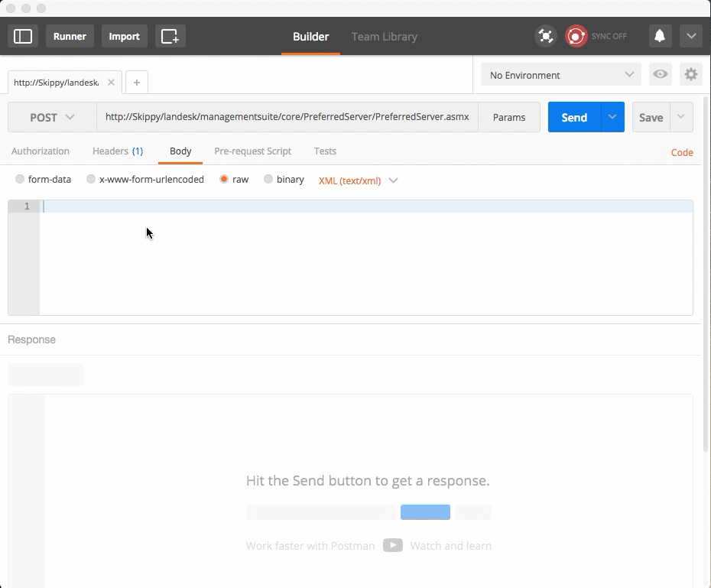711x588 pixels.
Task: Open environment quick look eye icon
Action: click(661, 74)
